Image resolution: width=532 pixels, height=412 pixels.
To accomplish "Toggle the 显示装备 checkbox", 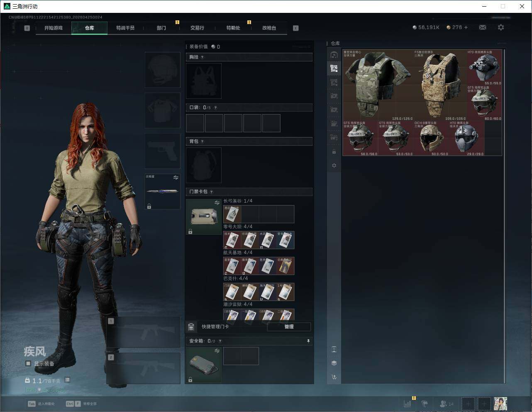I will [x=28, y=363].
